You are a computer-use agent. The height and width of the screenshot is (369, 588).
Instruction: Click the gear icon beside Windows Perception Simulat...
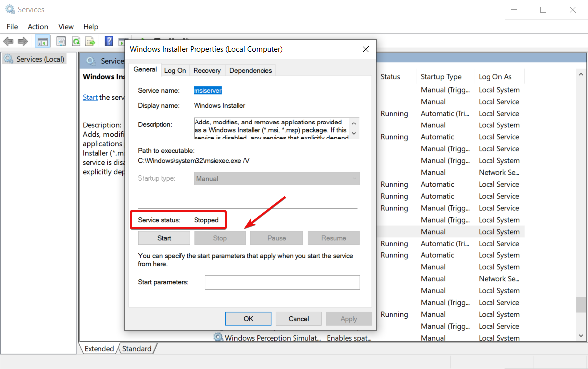click(x=218, y=337)
